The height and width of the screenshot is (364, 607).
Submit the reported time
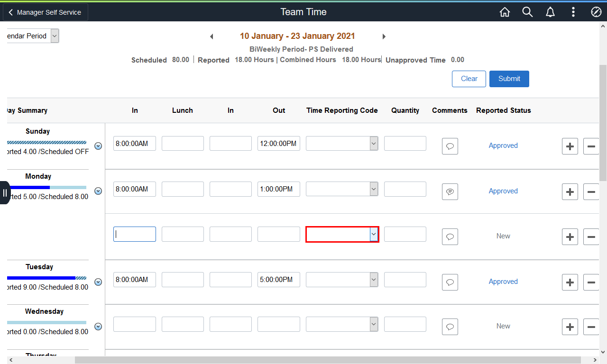point(509,79)
